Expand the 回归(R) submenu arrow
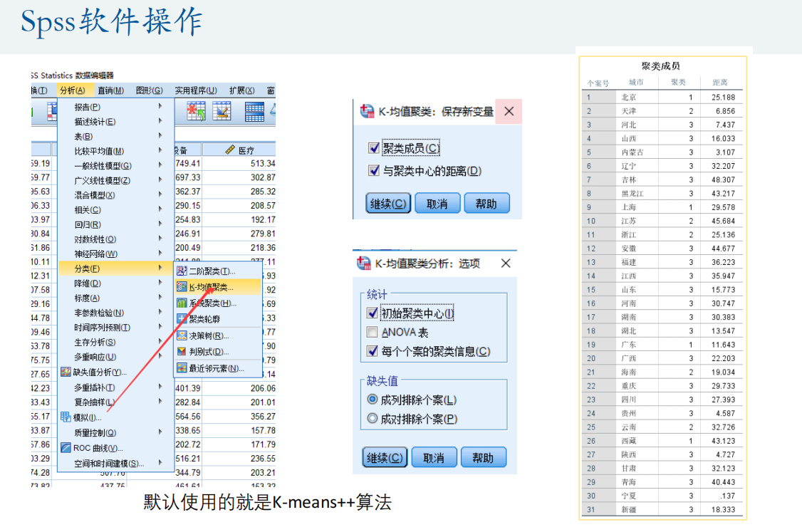This screenshot has height=532, width=802. pyautogui.click(x=160, y=224)
